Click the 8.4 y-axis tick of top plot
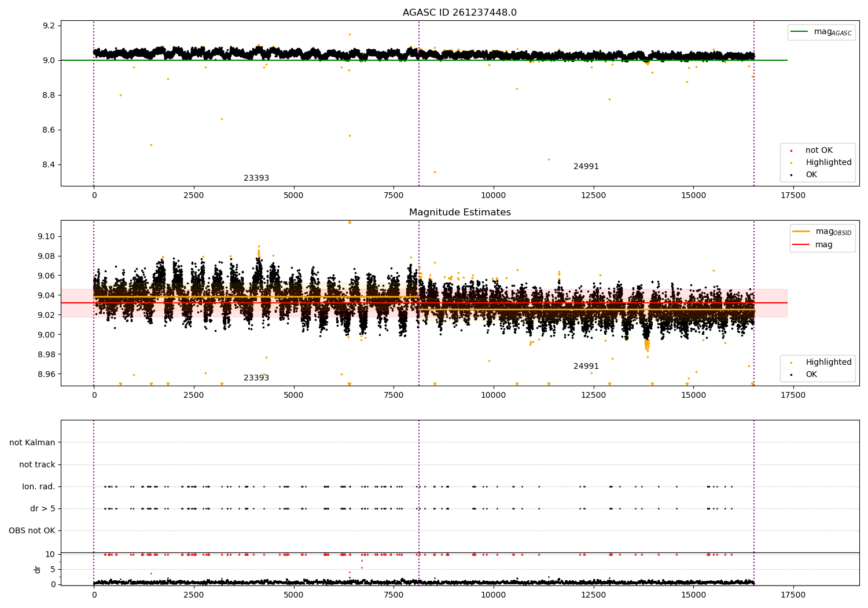Viewport: 868px width, 608px height. pyautogui.click(x=49, y=165)
